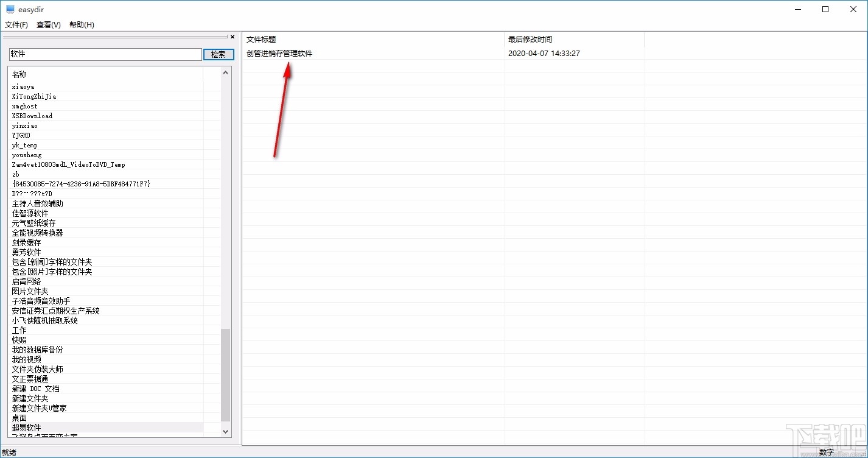
Task: Click the 检索 search button
Action: click(x=219, y=54)
